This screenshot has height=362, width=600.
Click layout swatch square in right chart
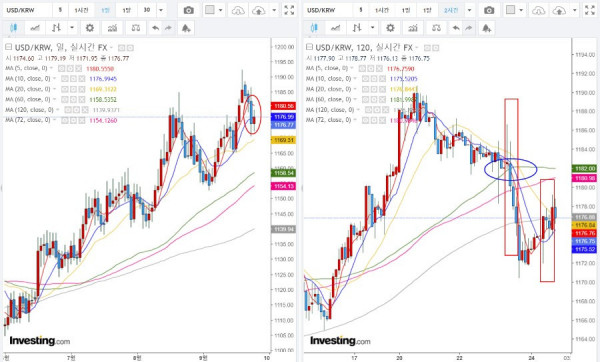(x=510, y=10)
